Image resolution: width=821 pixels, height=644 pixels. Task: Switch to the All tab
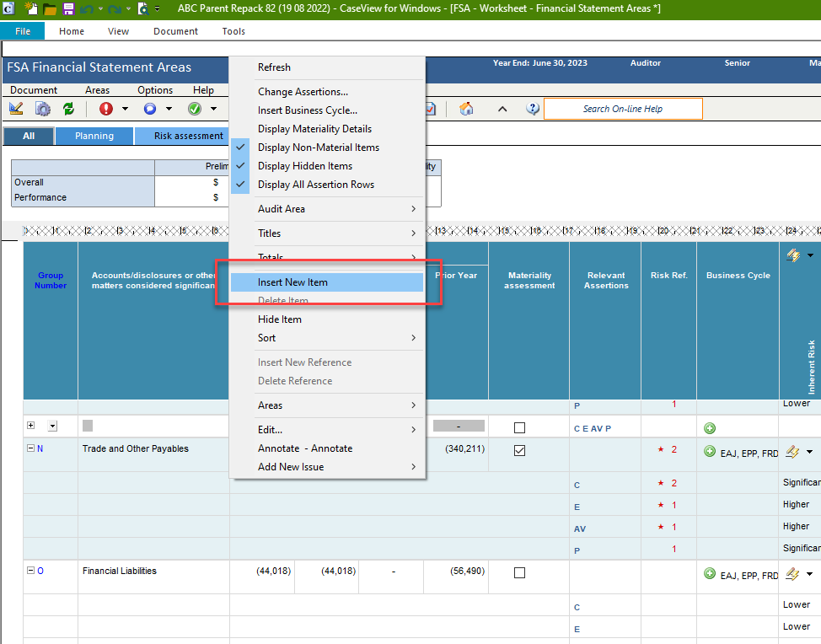pos(29,136)
